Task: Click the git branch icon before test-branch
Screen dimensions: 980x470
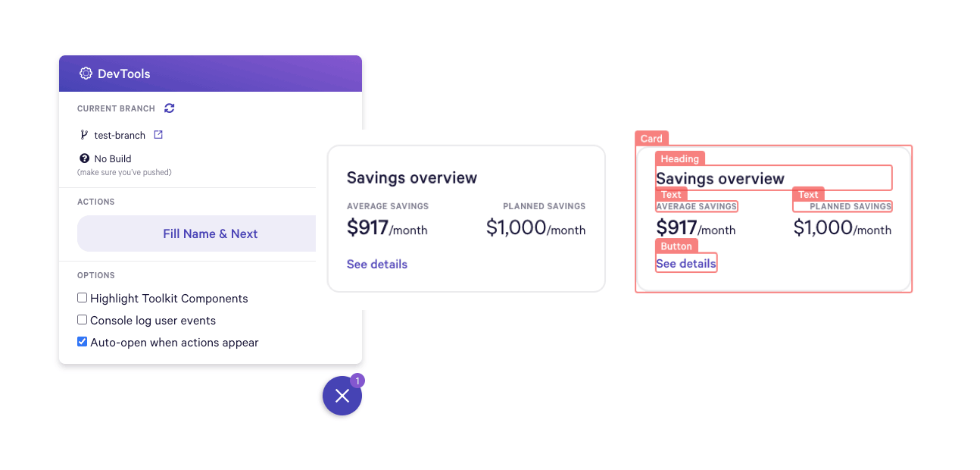Action: coord(84,135)
